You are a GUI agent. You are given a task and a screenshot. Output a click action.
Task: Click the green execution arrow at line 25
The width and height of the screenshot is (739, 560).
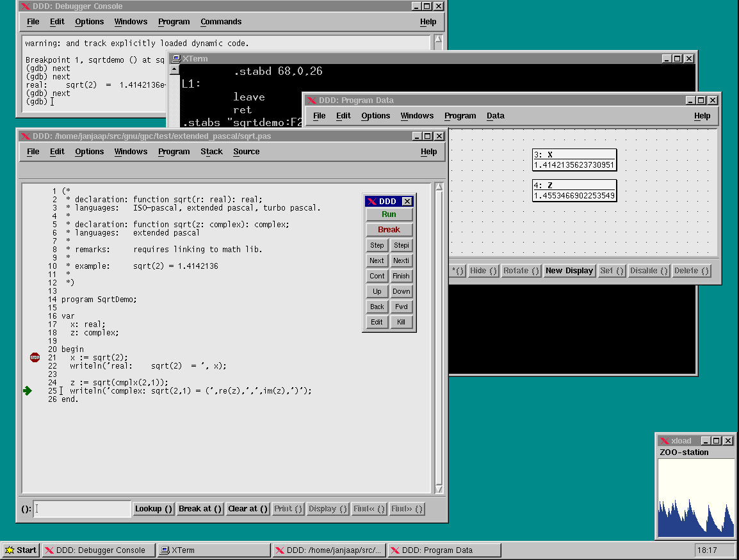point(27,390)
